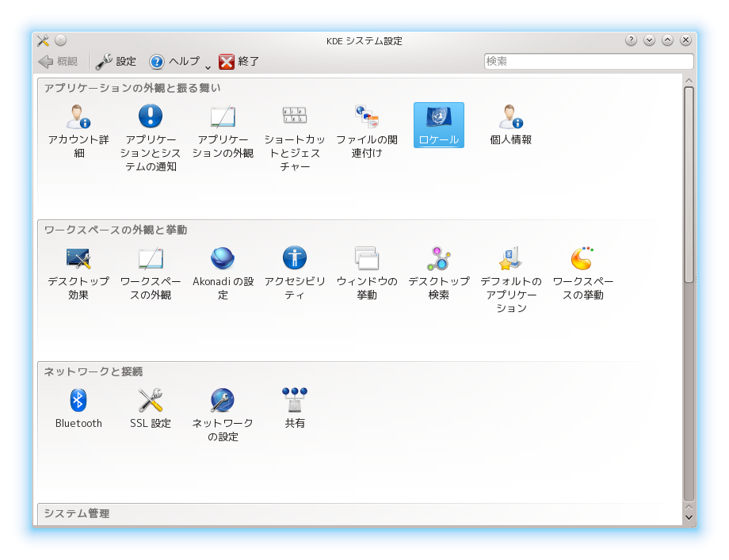Click the vertical scrollbar handle
This screenshot has width=729, height=560.
(689, 184)
